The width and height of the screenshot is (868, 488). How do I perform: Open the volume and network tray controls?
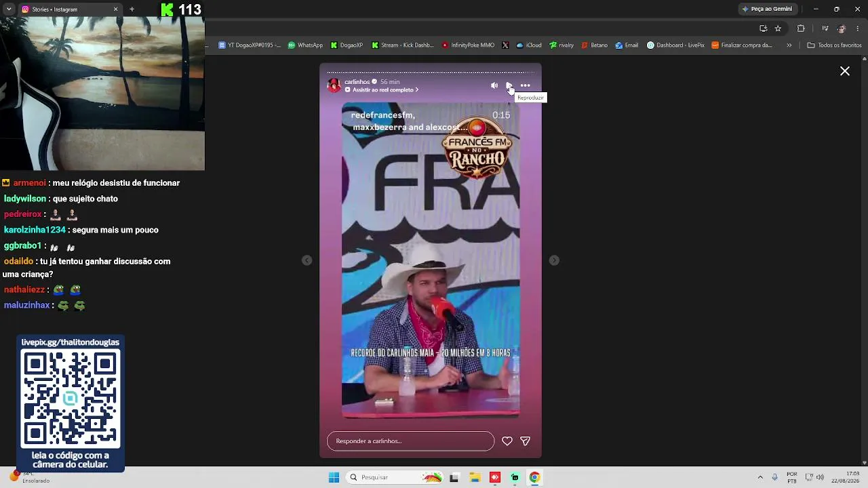click(814, 477)
